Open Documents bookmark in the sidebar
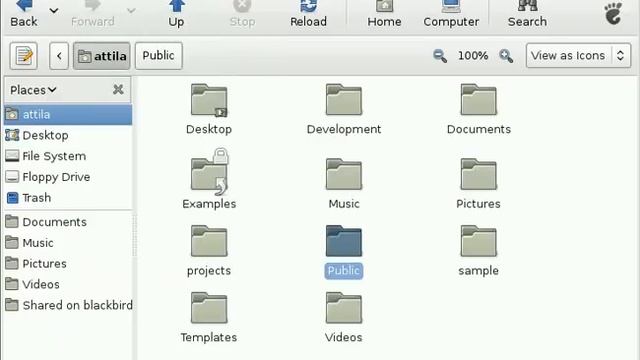Screen dimensions: 640x360 [68, 222]
